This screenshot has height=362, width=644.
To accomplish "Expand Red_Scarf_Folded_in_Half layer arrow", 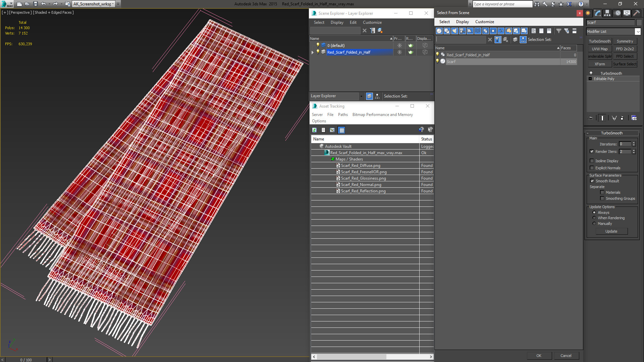I will tap(313, 52).
